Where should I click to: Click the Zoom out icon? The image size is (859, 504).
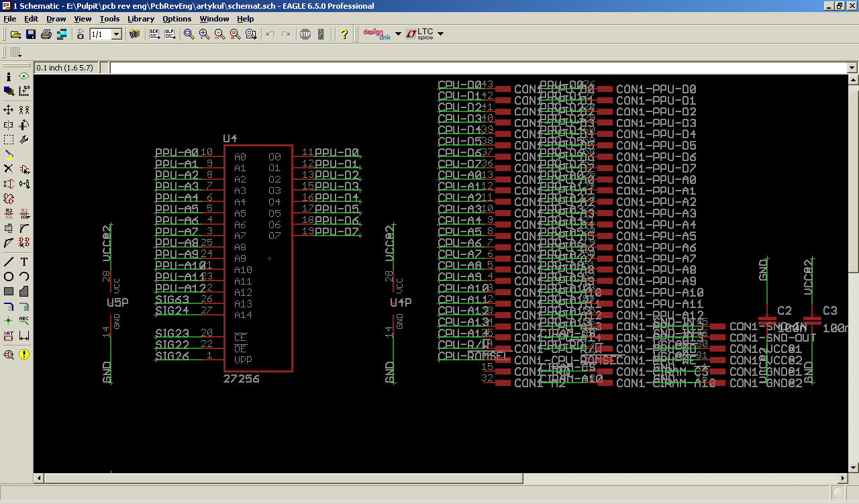coord(220,34)
